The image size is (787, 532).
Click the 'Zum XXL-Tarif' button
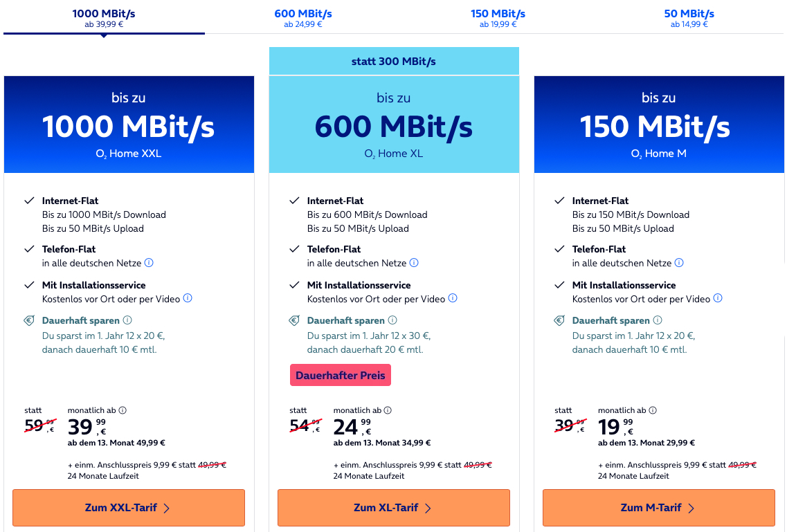click(129, 508)
